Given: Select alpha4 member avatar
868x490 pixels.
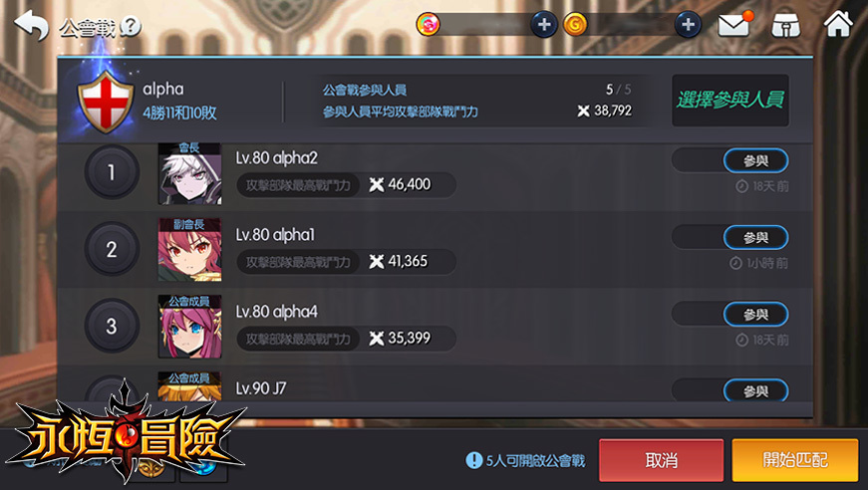Looking at the screenshot, I should pos(189,327).
